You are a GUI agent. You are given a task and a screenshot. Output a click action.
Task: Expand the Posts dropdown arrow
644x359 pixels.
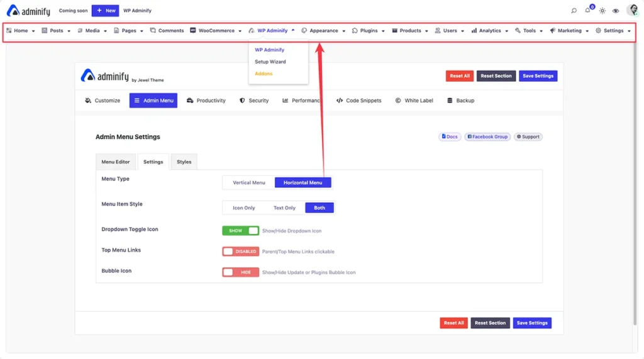pos(69,31)
